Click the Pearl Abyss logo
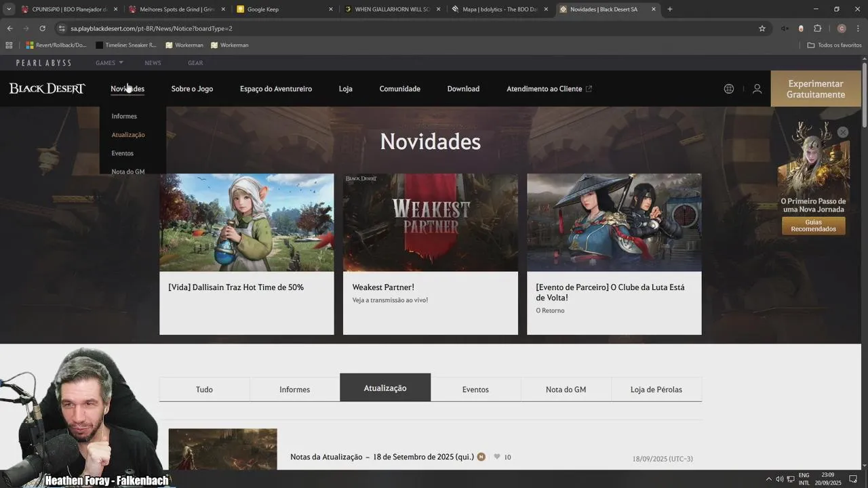868x488 pixels. [x=44, y=63]
